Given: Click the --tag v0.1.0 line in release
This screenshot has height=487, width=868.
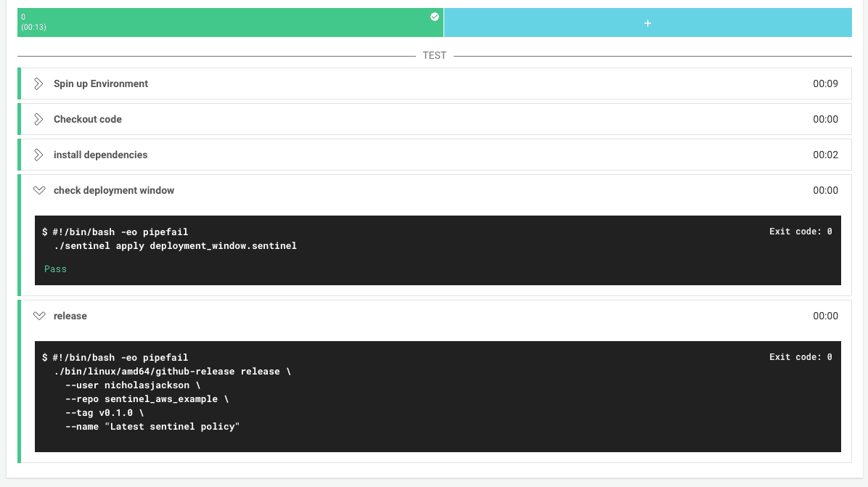Looking at the screenshot, I should point(105,412).
